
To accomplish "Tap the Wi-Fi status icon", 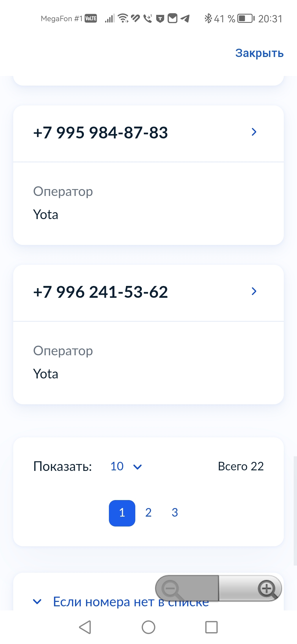I will point(123,18).
